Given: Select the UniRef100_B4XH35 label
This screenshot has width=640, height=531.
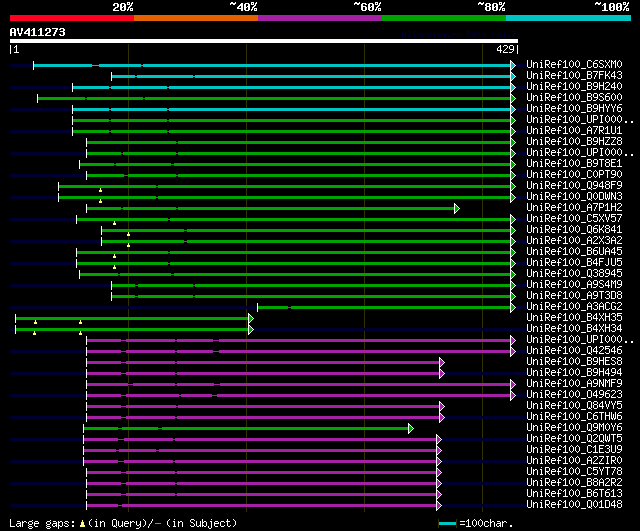Looking at the screenshot, I should point(574,318).
